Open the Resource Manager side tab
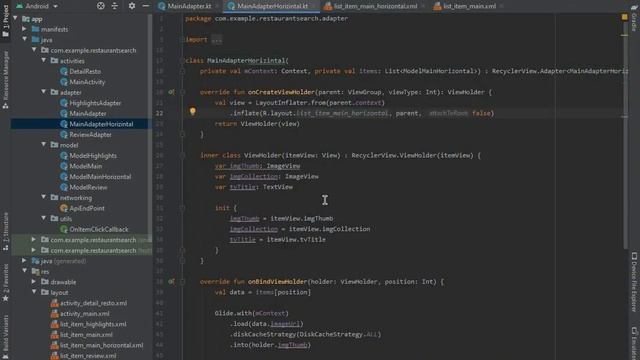 click(x=5, y=80)
